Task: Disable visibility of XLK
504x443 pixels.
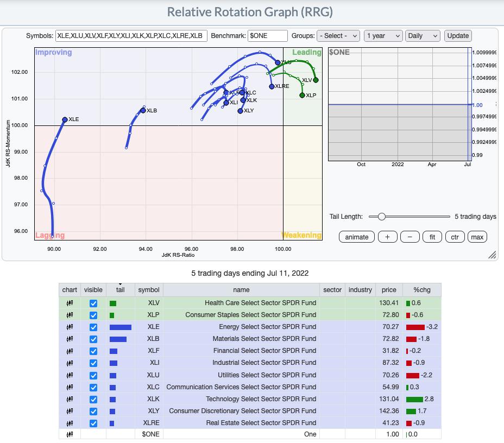Action: pyautogui.click(x=93, y=400)
